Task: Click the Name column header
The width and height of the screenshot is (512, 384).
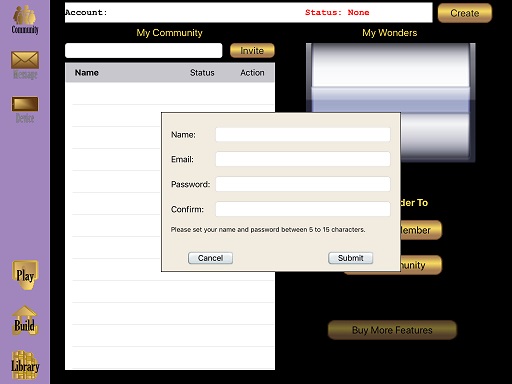Action: [x=87, y=73]
